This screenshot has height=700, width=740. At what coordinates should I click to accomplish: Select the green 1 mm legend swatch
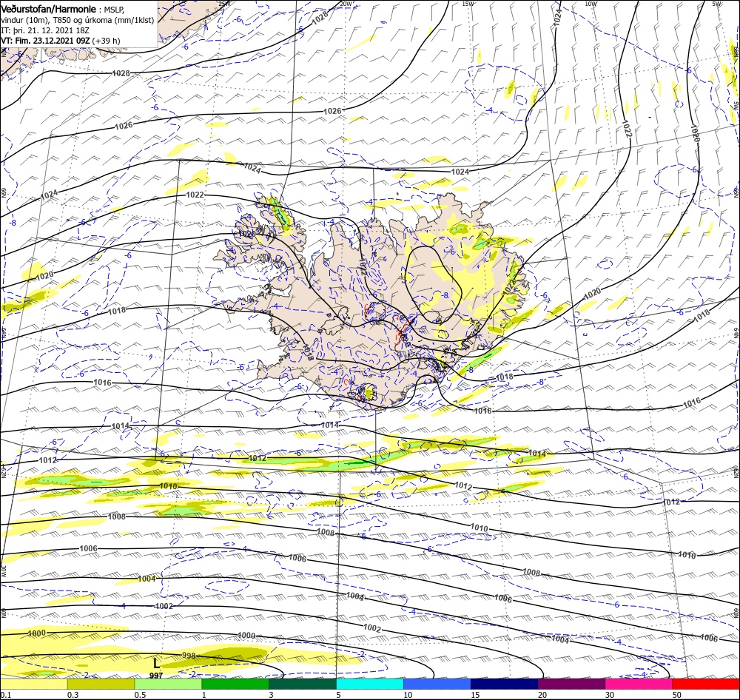click(235, 684)
